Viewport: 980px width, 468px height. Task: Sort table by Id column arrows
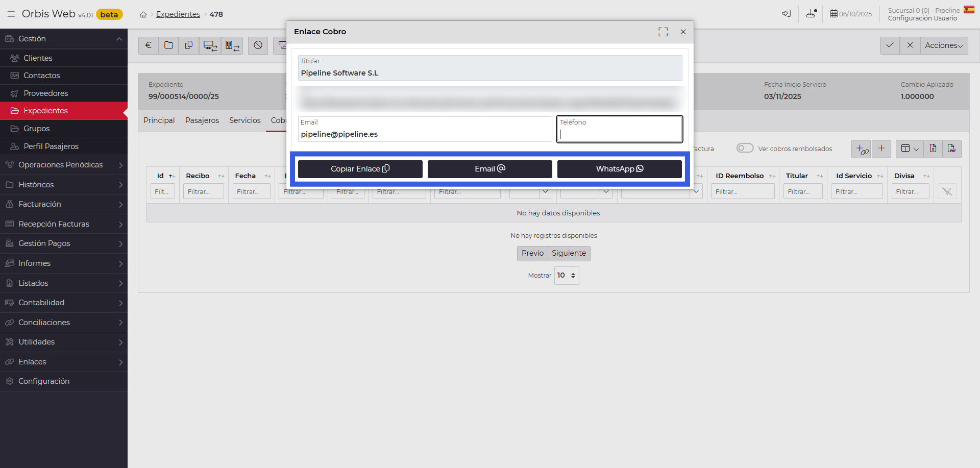click(172, 176)
